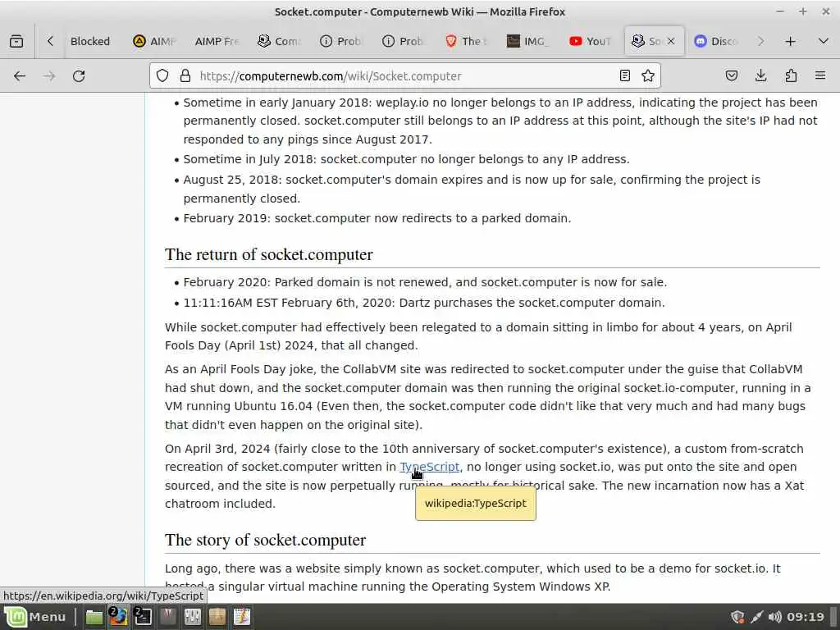
Task: Open the Firefox application menu
Action: point(820,76)
